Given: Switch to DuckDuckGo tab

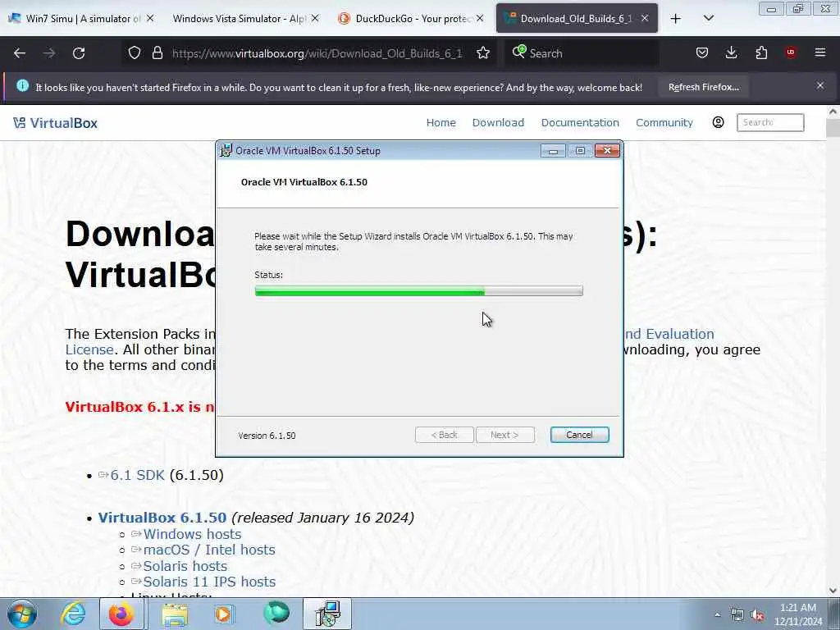Looking at the screenshot, I should tap(410, 19).
